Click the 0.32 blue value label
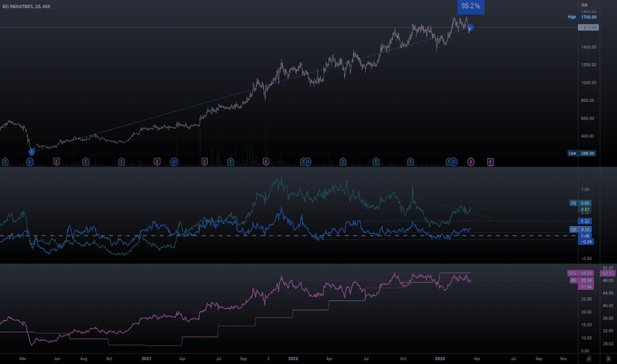 (x=585, y=221)
